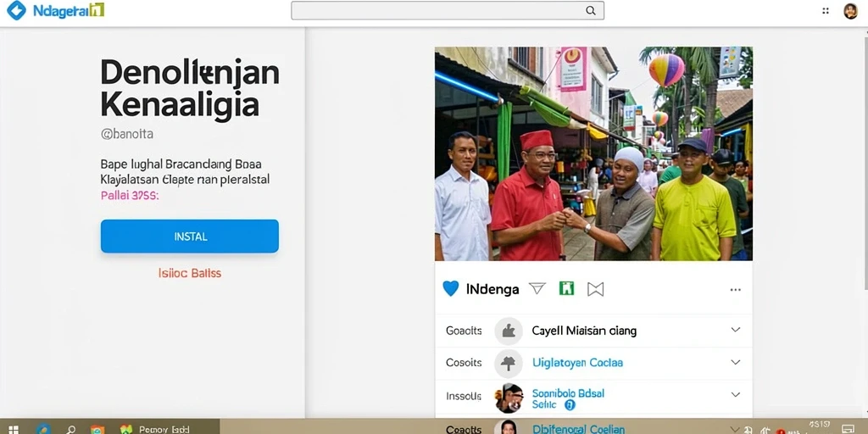Open the Isiioc Baliss link

189,273
